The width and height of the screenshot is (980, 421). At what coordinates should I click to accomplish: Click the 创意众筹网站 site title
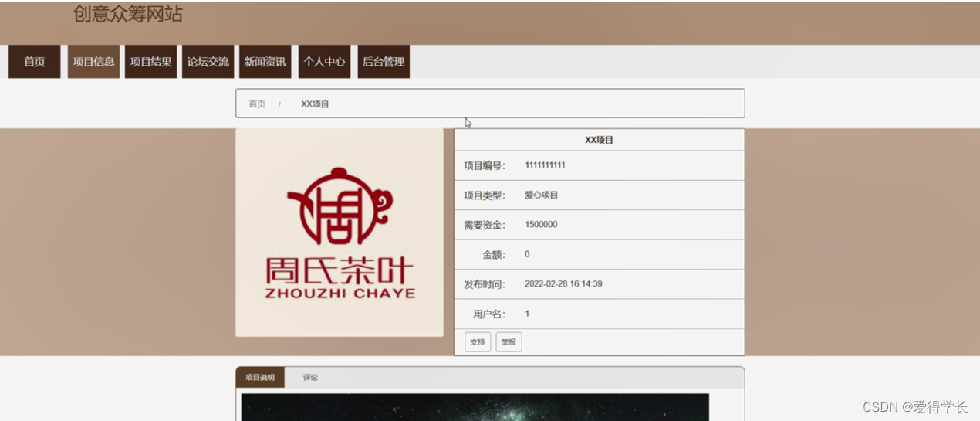128,14
